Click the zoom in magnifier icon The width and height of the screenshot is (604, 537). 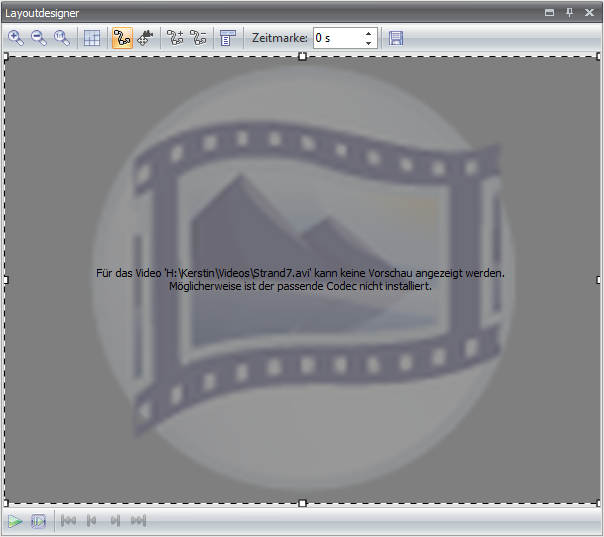16,38
